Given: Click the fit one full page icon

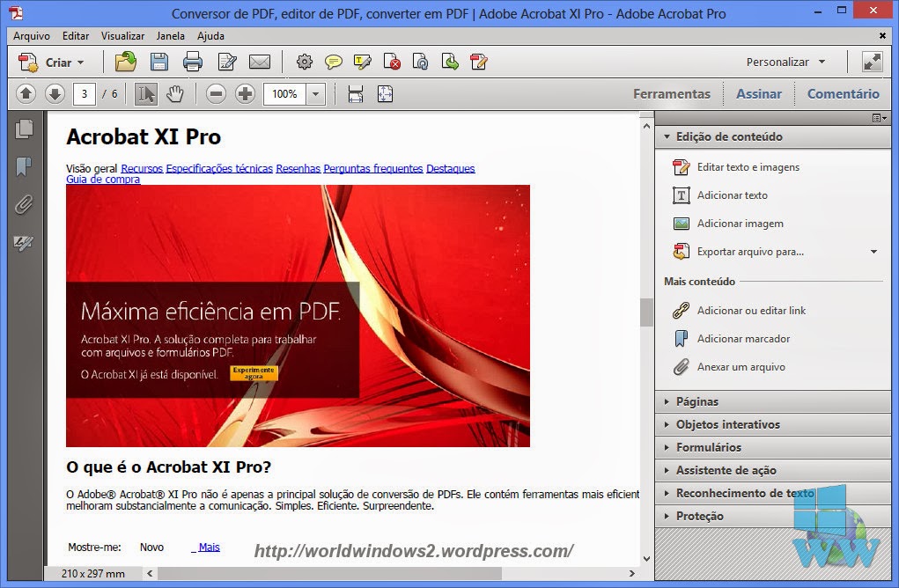Looking at the screenshot, I should 386,94.
